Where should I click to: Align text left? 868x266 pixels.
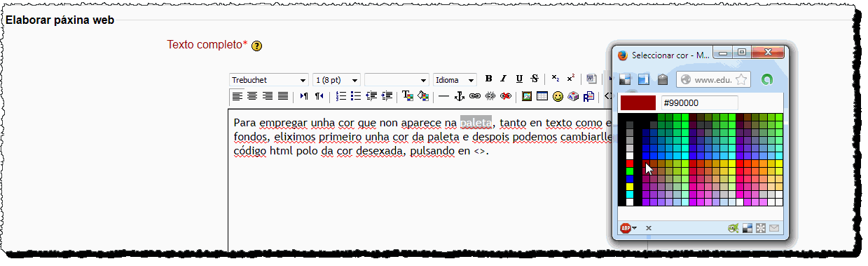tap(237, 96)
